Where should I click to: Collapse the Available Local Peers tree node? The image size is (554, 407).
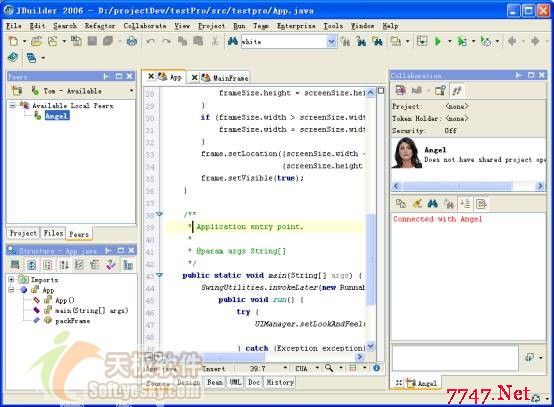coord(12,105)
